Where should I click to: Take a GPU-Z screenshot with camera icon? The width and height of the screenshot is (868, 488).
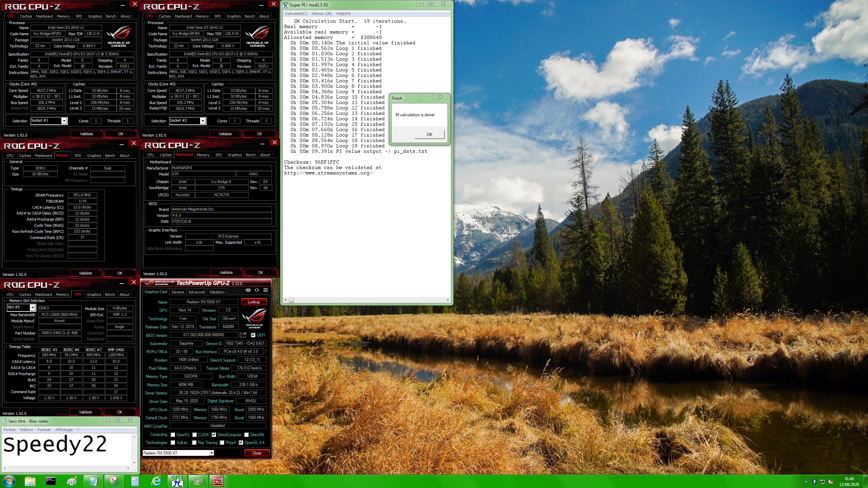pyautogui.click(x=248, y=290)
